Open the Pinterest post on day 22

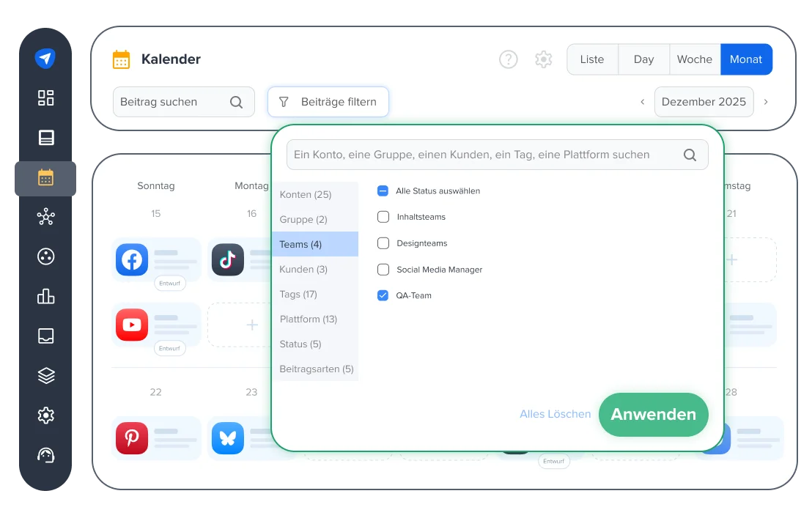[133, 438]
